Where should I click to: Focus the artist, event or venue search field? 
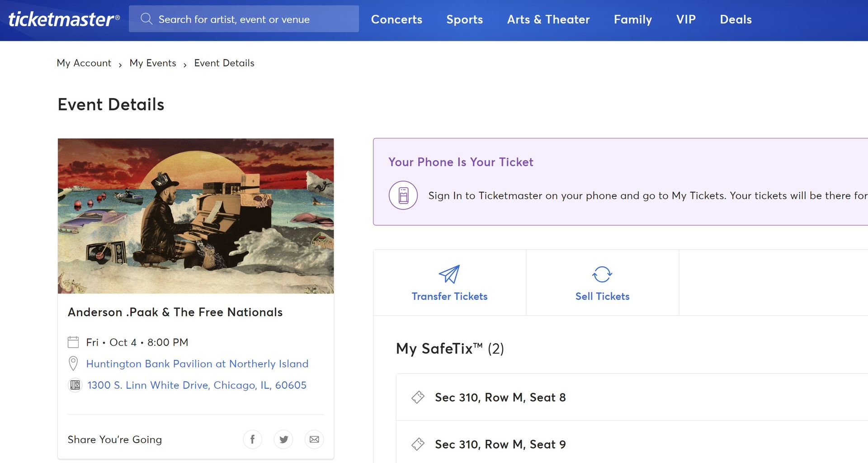click(244, 19)
